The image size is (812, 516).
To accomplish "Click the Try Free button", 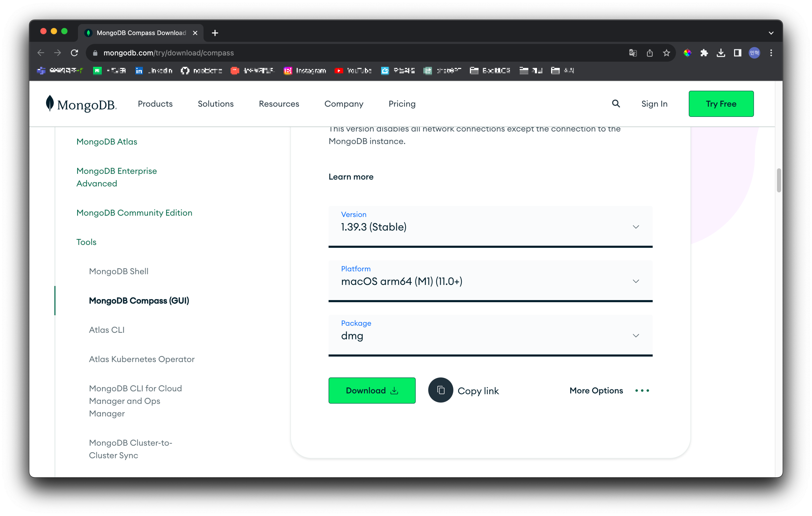I will click(x=721, y=104).
